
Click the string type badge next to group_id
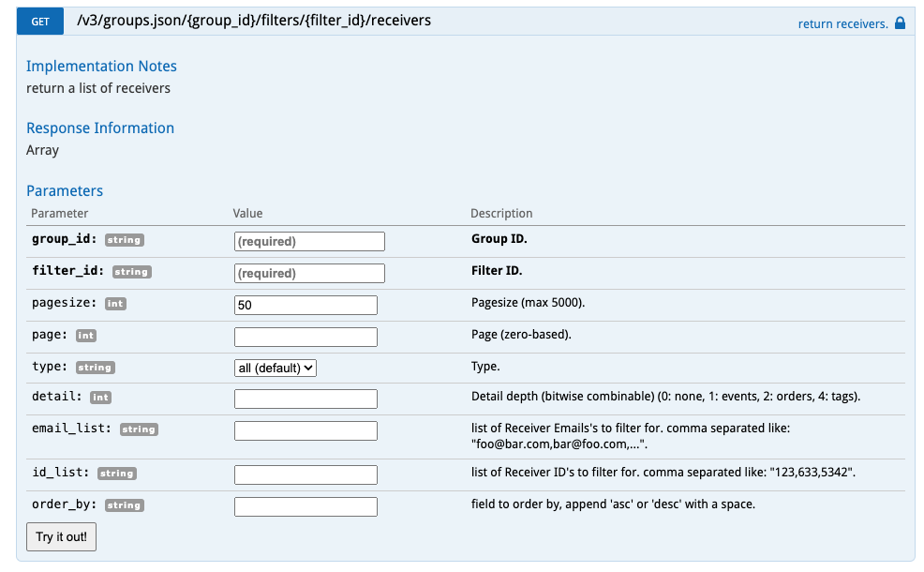125,240
